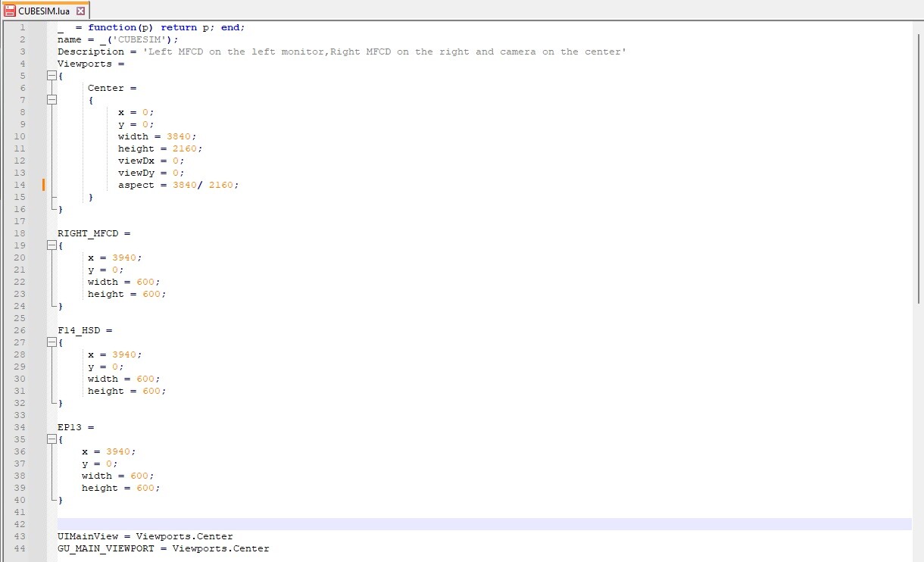Viewport: 924px width, 562px height.
Task: Click 'height = 600;' on line 23
Action: [x=126, y=294]
